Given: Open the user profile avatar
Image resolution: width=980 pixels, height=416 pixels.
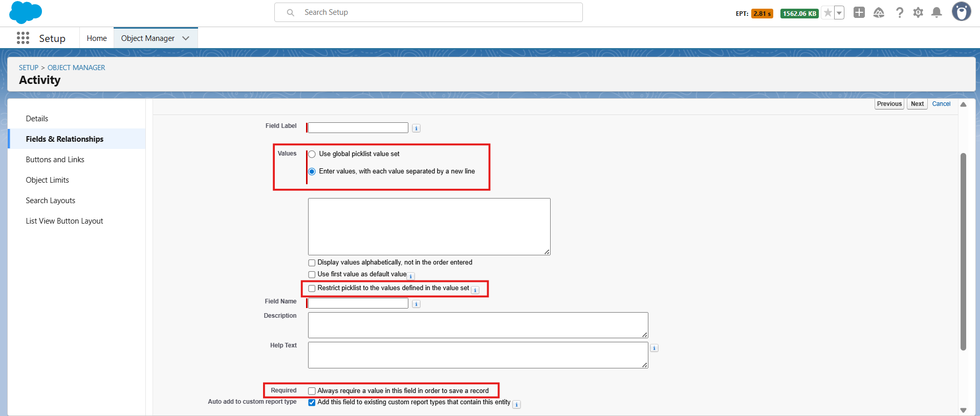Looking at the screenshot, I should coord(961,11).
